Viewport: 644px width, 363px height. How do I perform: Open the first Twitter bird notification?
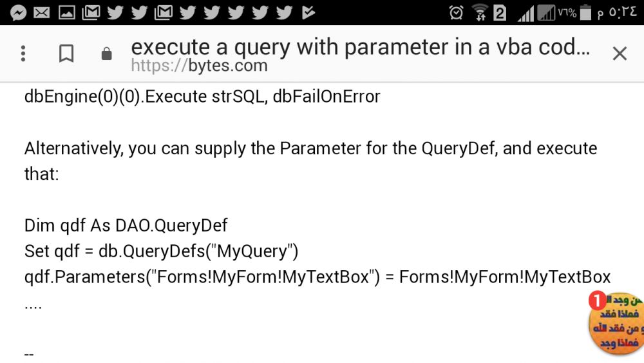click(x=115, y=13)
